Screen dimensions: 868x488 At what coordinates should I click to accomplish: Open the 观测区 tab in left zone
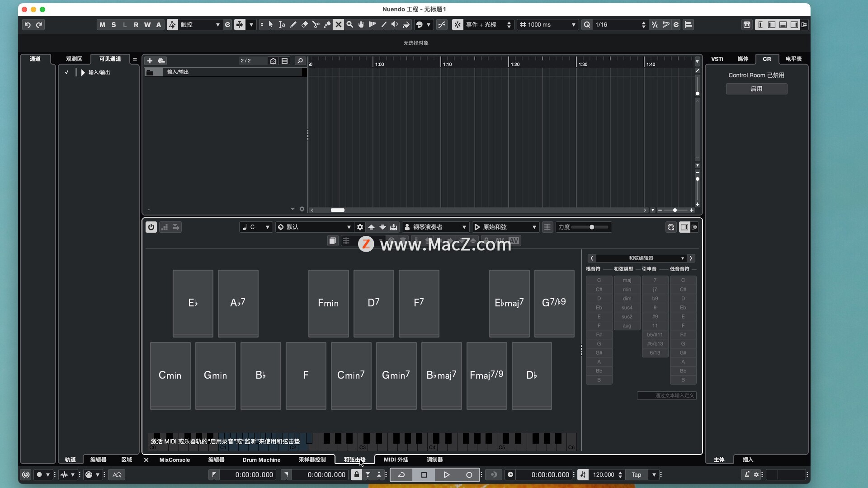coord(74,59)
